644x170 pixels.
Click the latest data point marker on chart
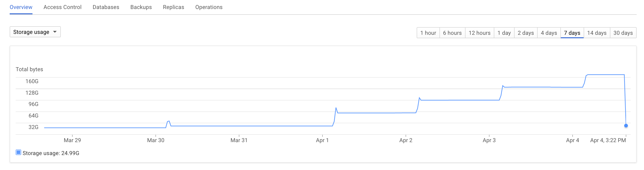(626, 126)
